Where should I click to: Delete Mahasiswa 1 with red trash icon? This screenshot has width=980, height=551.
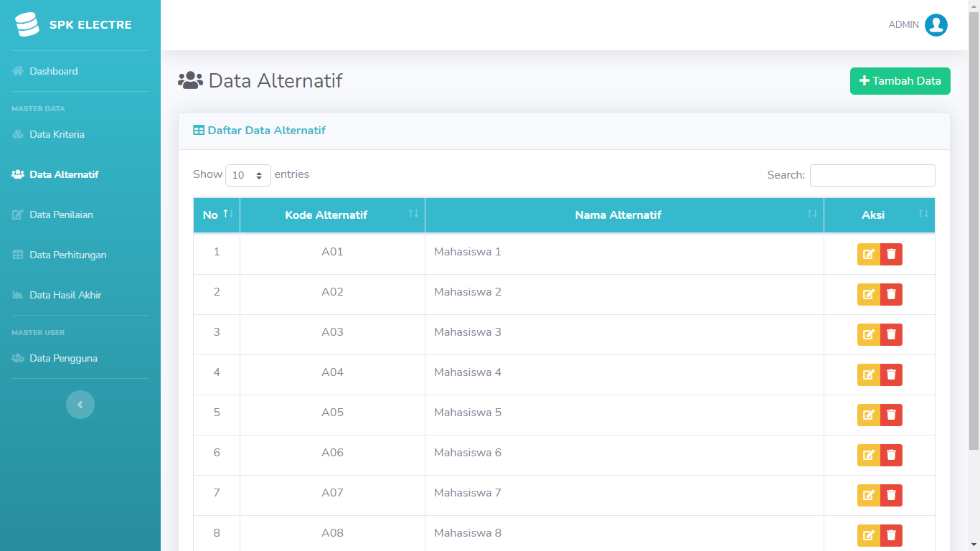tap(891, 254)
